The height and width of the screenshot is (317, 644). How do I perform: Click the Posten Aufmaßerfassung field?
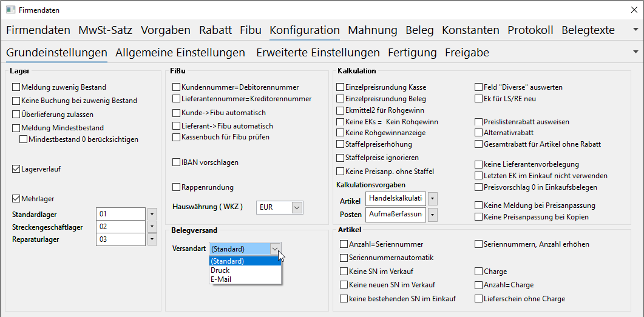(396, 214)
